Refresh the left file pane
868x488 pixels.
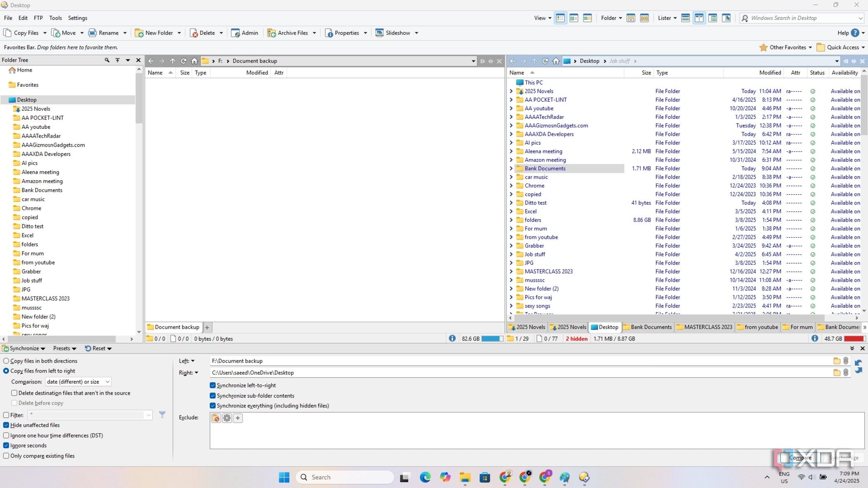(184, 61)
